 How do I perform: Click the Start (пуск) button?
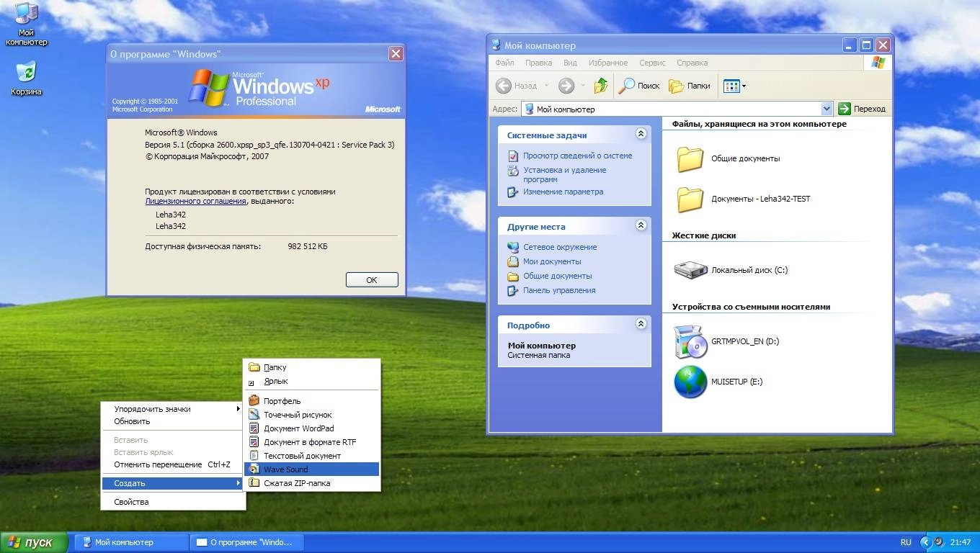[34, 542]
